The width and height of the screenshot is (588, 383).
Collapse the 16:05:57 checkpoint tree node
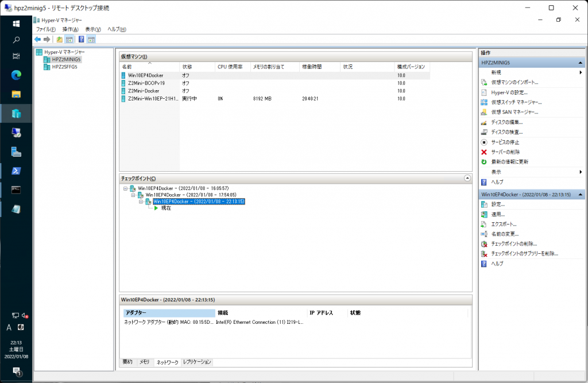click(125, 188)
